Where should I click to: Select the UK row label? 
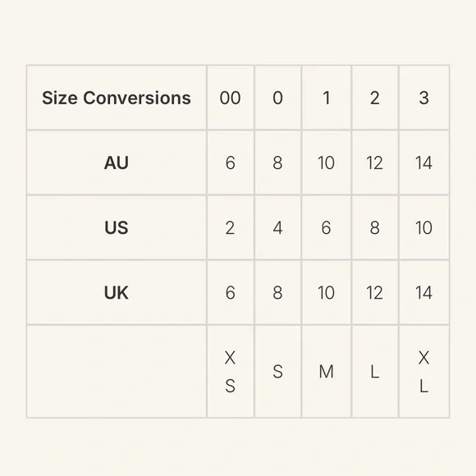pos(117,292)
